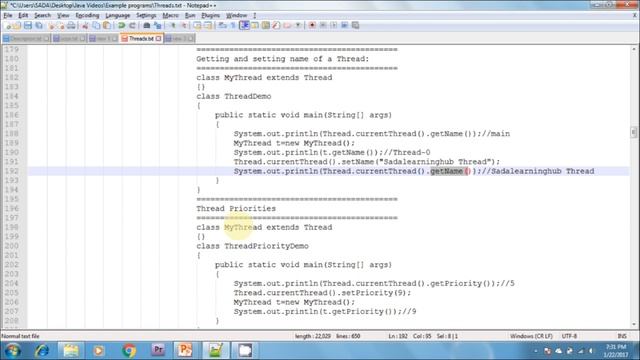Image resolution: width=640 pixels, height=360 pixels.
Task: Toggle Show All Characters icon
Action: click(233, 25)
